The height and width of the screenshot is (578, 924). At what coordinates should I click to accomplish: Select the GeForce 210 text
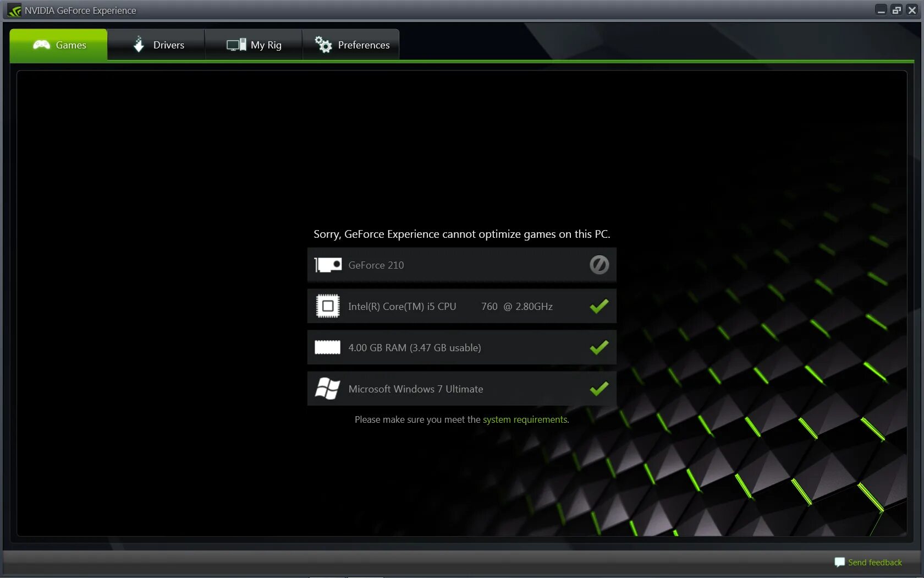(376, 265)
